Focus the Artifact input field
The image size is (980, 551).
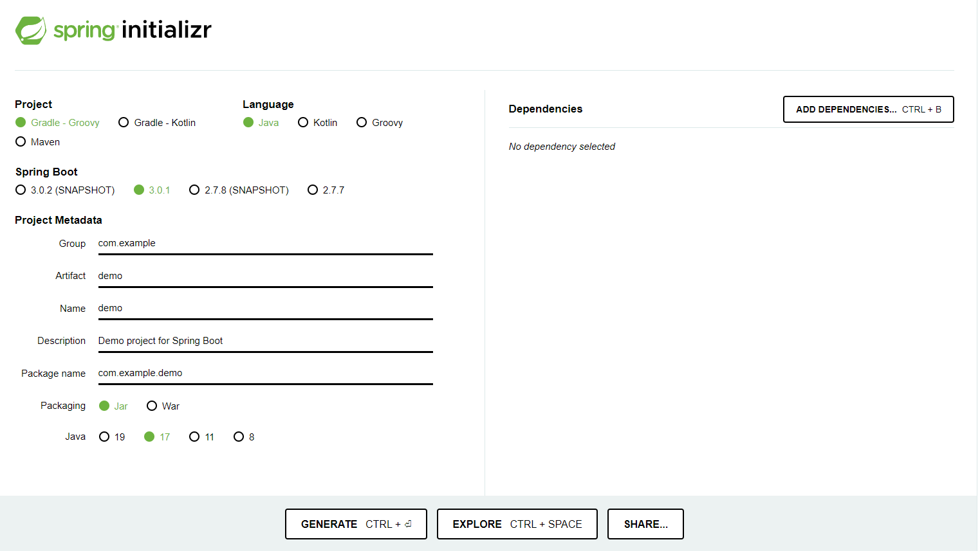point(266,276)
